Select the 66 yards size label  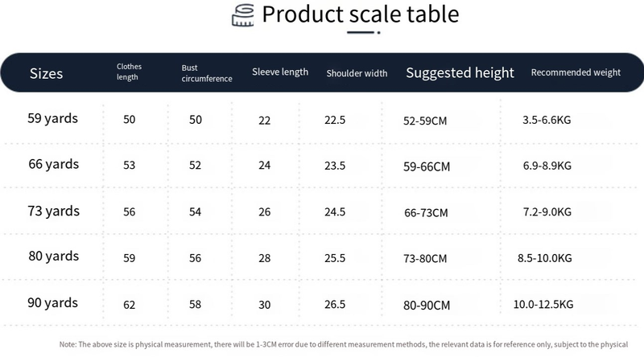coord(52,165)
